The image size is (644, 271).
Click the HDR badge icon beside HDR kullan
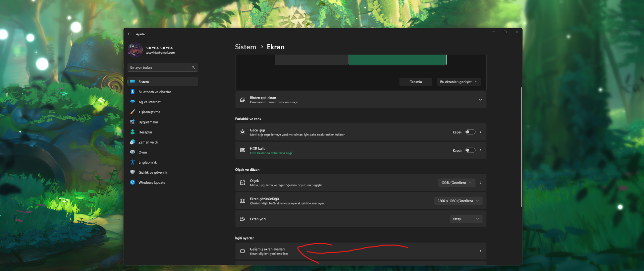click(243, 150)
